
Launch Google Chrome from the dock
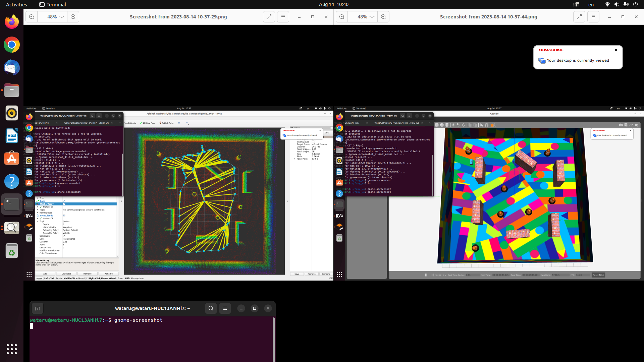click(x=12, y=45)
